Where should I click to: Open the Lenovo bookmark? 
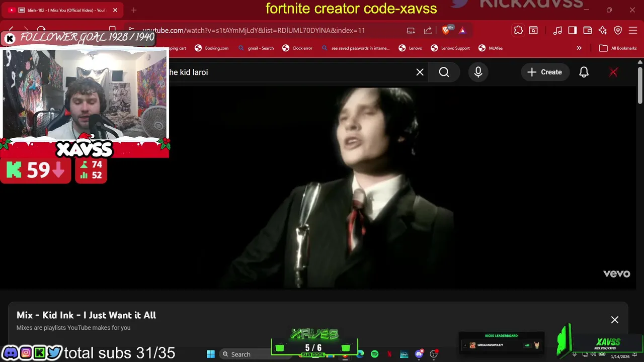(x=411, y=48)
